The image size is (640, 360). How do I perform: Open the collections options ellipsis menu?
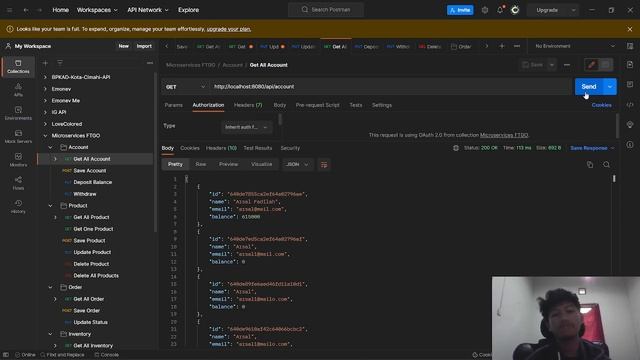click(150, 63)
